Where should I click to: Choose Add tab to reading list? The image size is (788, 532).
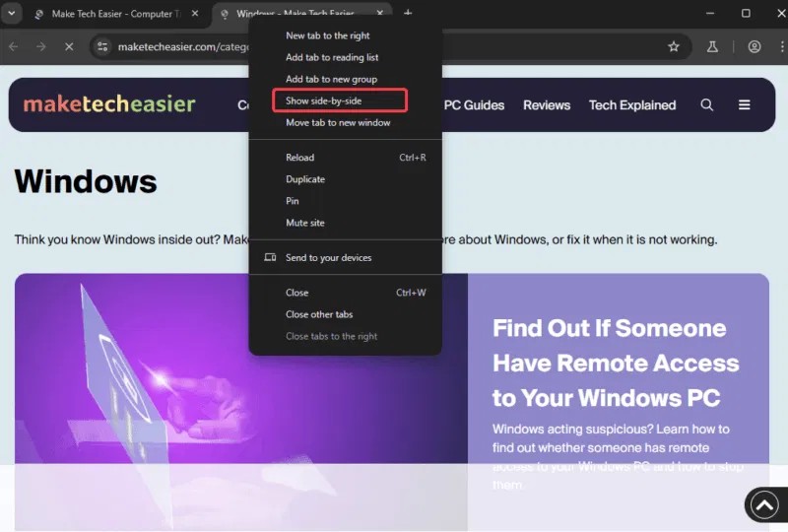[x=332, y=57]
